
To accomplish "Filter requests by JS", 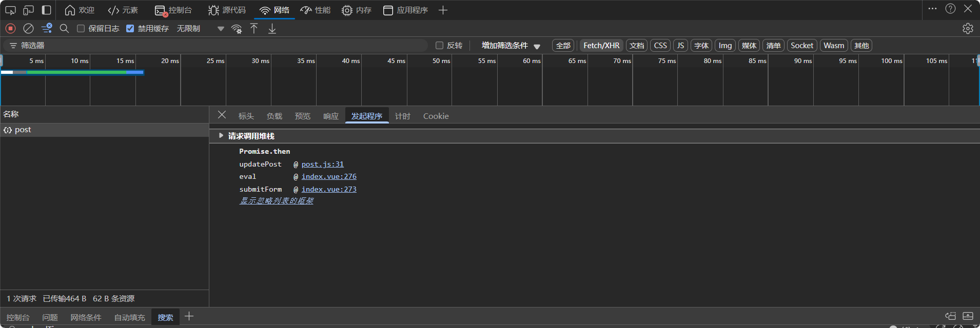I will (x=680, y=46).
